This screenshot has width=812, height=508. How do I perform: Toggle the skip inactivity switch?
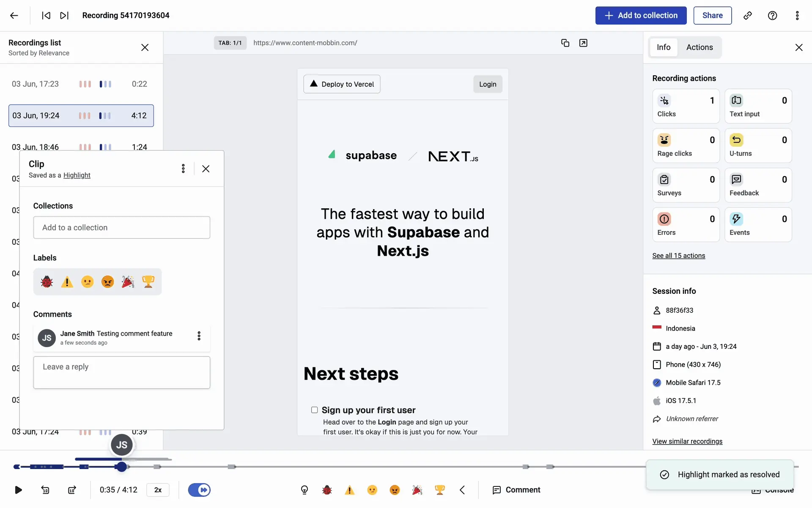tap(199, 490)
